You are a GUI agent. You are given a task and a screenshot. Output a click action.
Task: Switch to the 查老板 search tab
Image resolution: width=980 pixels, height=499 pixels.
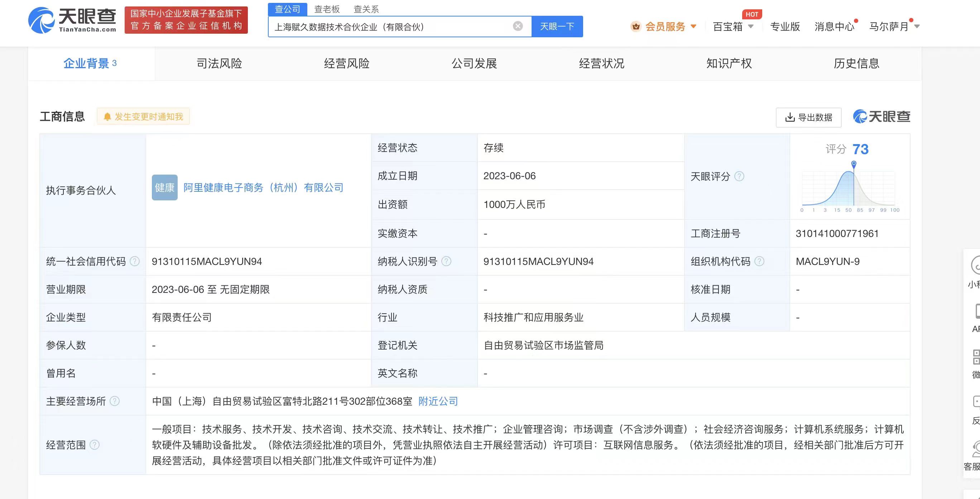327,9
